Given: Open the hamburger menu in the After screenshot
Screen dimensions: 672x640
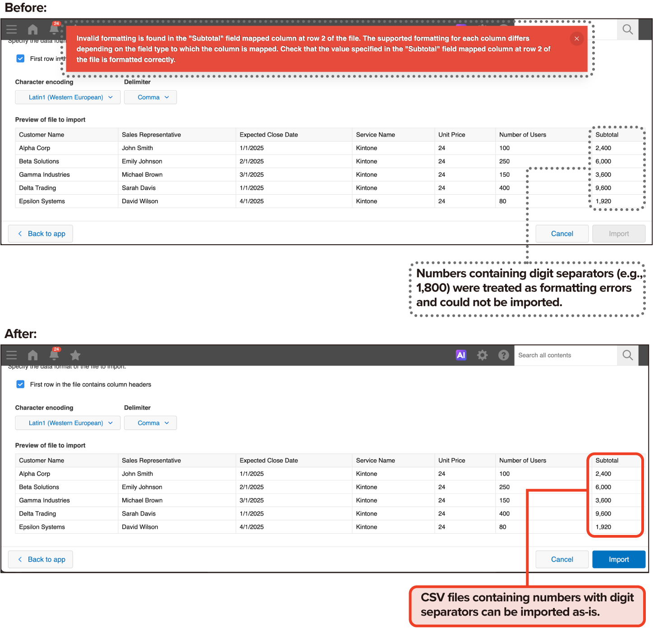Looking at the screenshot, I should point(12,355).
